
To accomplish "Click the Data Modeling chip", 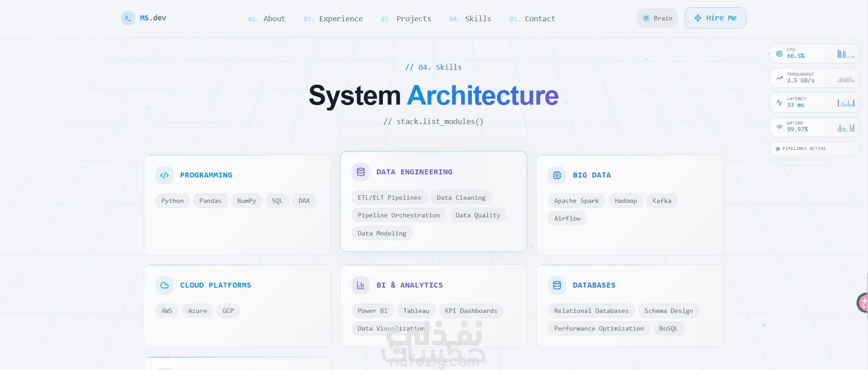I will tap(382, 233).
